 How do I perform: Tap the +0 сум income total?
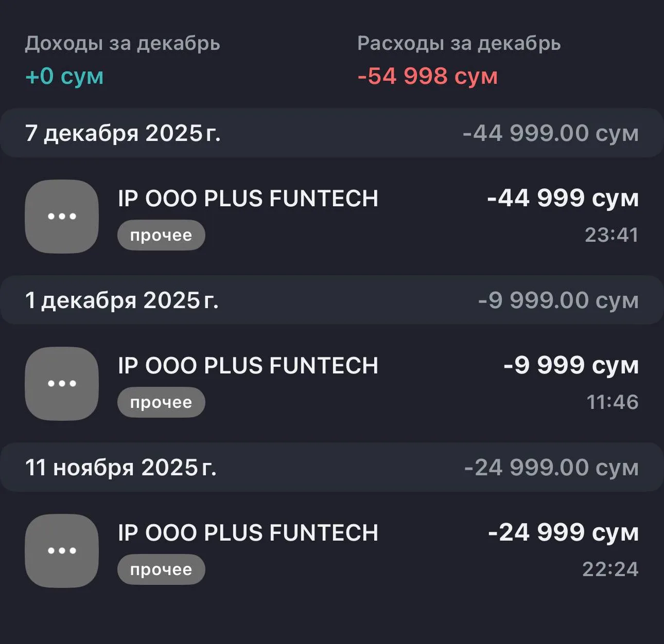coord(64,76)
